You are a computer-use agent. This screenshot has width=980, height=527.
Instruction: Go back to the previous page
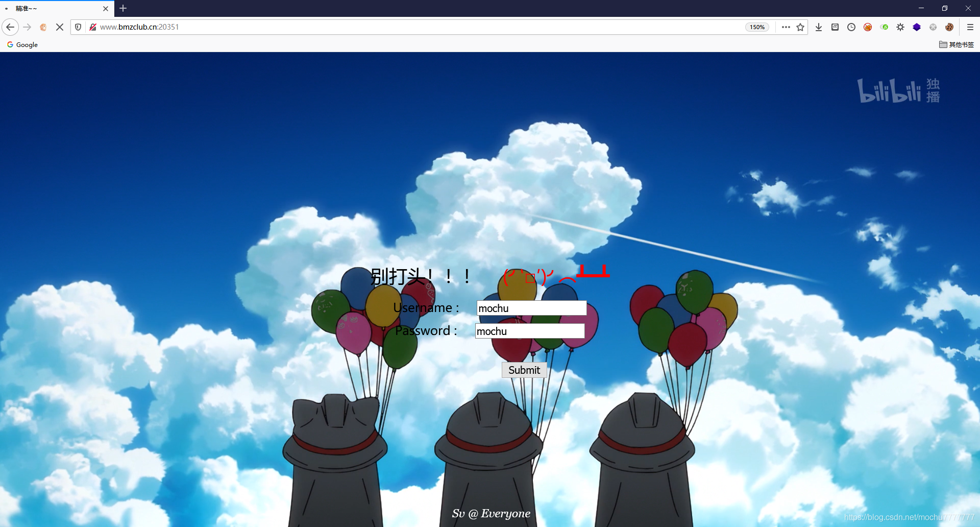click(10, 27)
